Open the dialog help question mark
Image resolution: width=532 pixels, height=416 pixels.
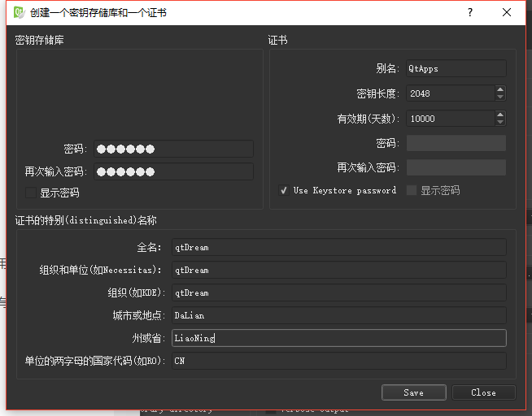click(470, 12)
